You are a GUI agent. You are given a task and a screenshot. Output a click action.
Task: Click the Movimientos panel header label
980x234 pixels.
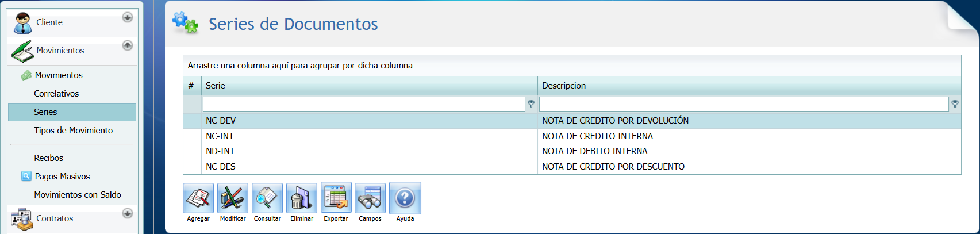pyautogui.click(x=60, y=51)
